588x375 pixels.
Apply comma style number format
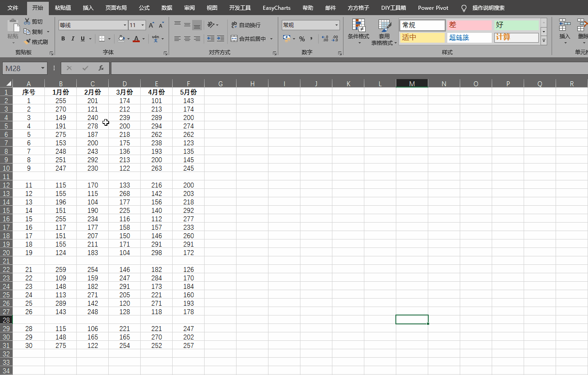point(311,39)
